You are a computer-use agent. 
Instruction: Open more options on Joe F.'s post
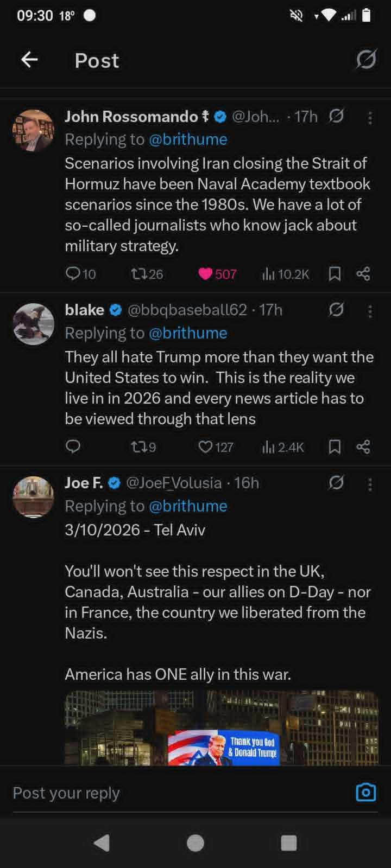370,484
